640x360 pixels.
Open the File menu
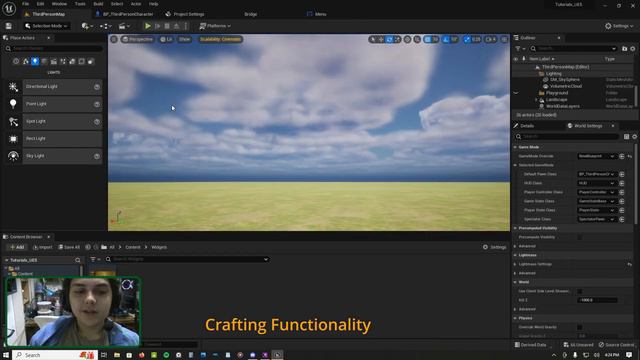(x=25, y=4)
